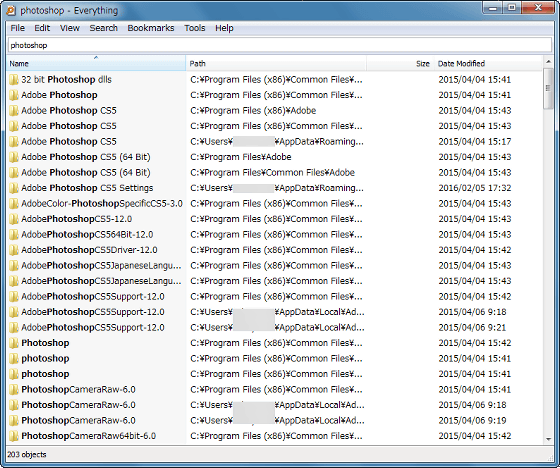560x468 pixels.
Task: Select the PhotoshopCameraRaw64bit-6.0 folder
Action: coord(89,436)
